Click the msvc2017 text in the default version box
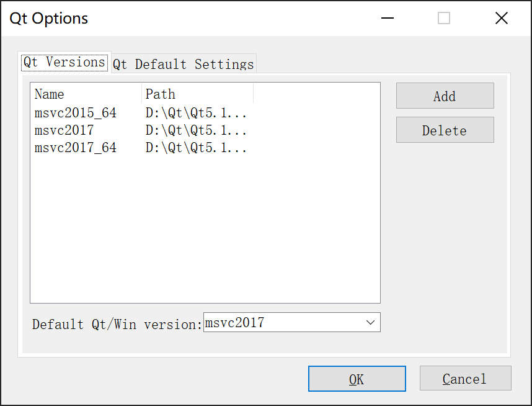532x406 pixels. click(x=234, y=322)
